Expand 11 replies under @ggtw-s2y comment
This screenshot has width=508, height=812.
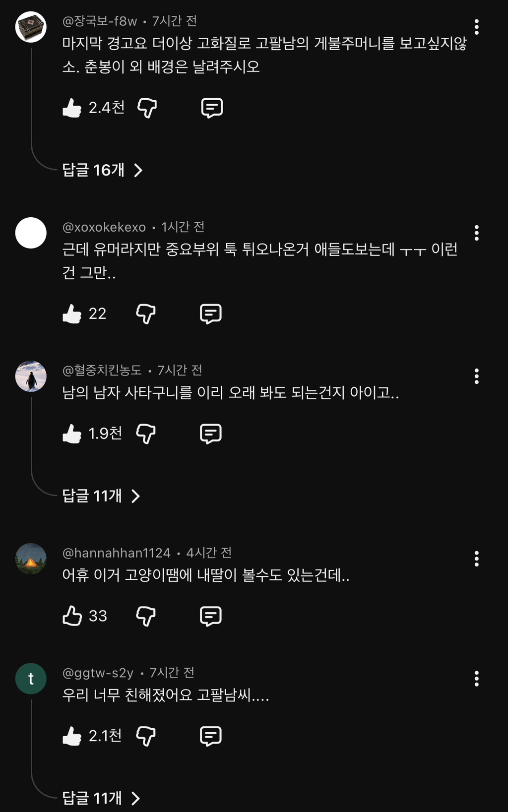pos(101,798)
